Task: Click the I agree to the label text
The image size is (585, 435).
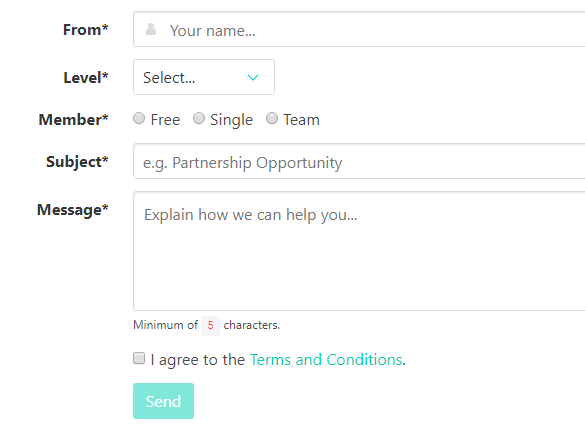Action: point(198,360)
